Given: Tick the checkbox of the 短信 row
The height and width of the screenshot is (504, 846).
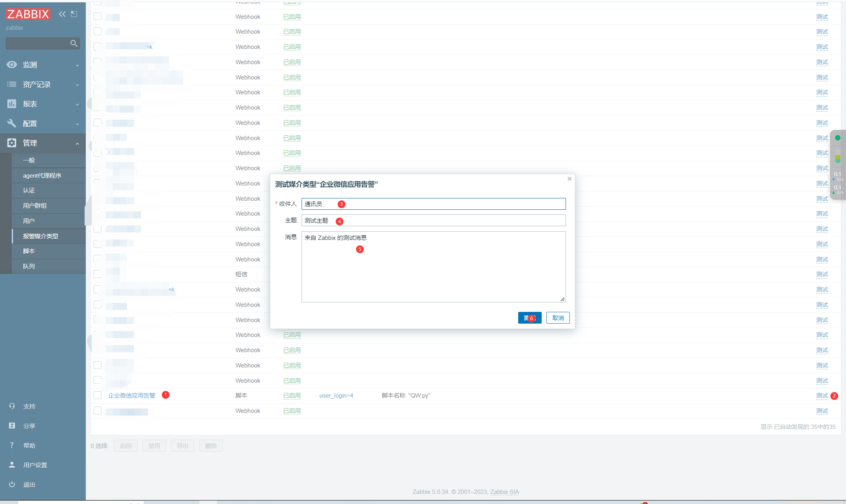Looking at the screenshot, I should tap(98, 274).
